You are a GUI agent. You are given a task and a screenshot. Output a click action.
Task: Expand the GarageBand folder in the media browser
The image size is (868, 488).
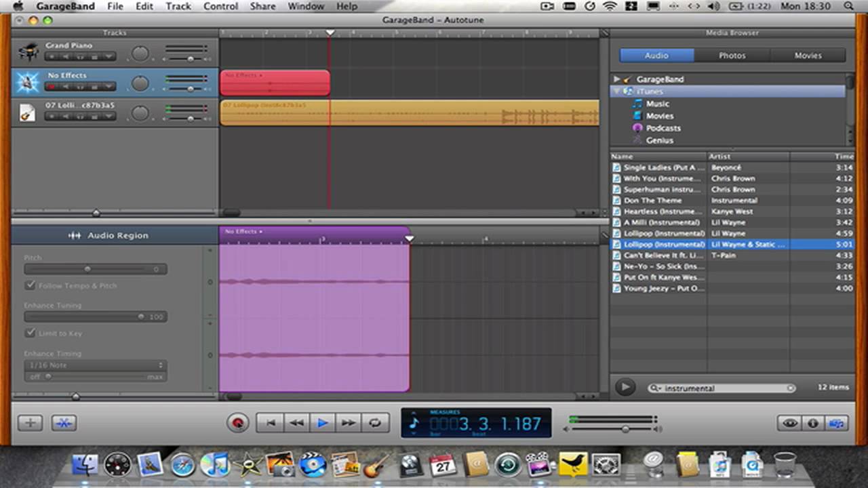[616, 79]
